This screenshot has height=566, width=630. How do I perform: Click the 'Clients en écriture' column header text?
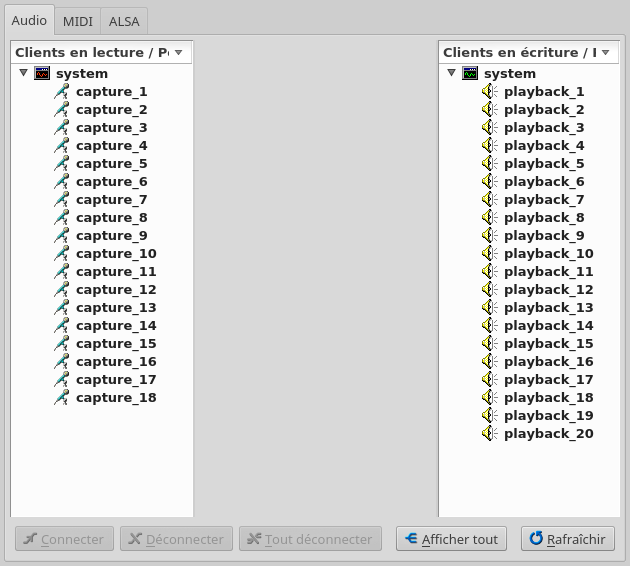pos(520,52)
